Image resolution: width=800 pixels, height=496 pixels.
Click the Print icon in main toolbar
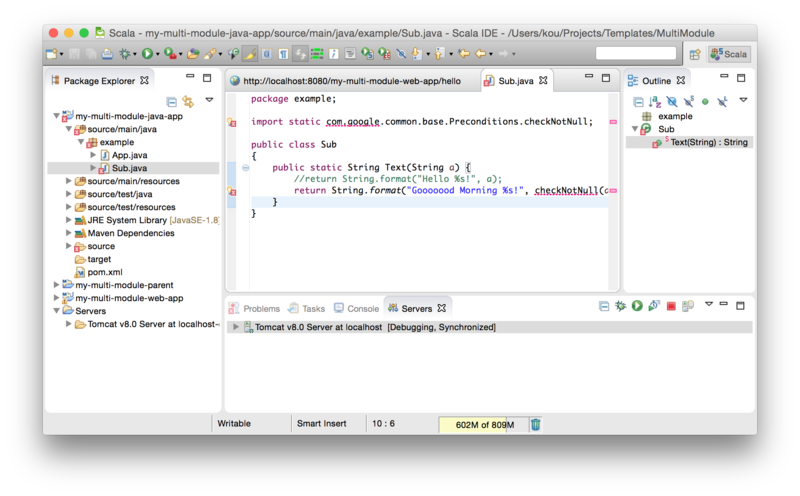[107, 54]
